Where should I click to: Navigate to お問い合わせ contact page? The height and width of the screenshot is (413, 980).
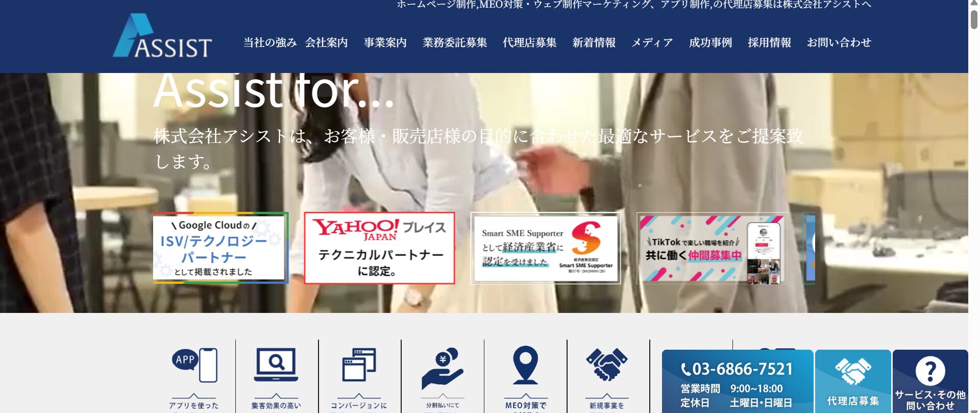coord(839,43)
